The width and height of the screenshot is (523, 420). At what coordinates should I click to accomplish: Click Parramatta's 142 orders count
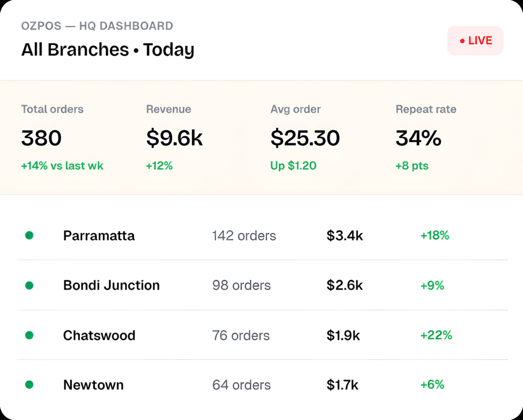click(244, 236)
